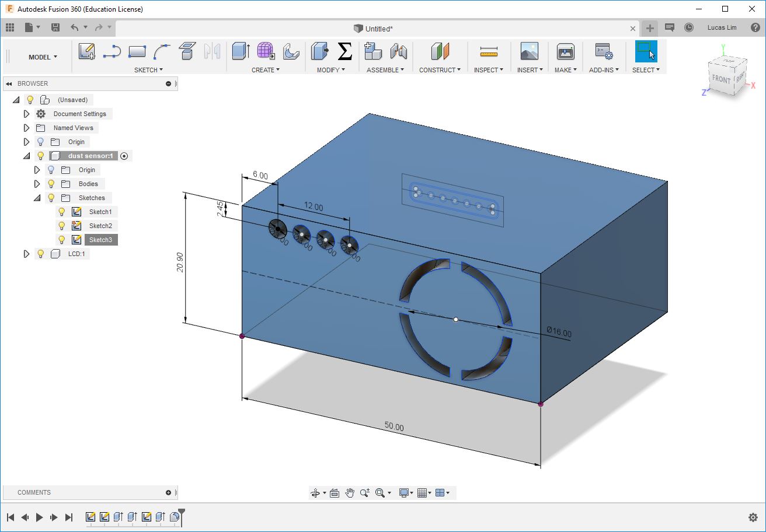
Task: Toggle visibility of the Bodies folder
Action: 51,184
